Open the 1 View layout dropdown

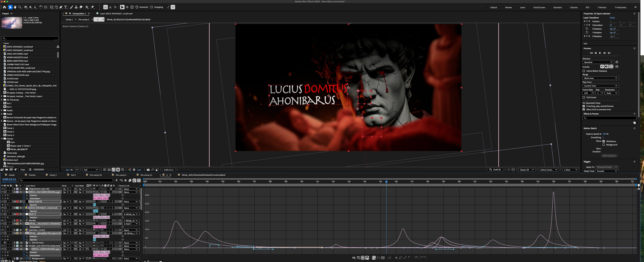tap(570, 170)
